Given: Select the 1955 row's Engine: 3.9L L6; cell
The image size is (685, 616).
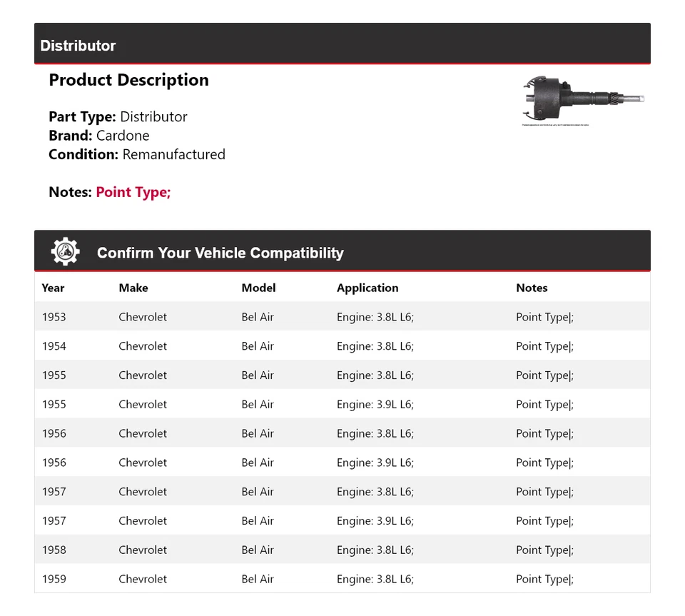Looking at the screenshot, I should [x=375, y=404].
